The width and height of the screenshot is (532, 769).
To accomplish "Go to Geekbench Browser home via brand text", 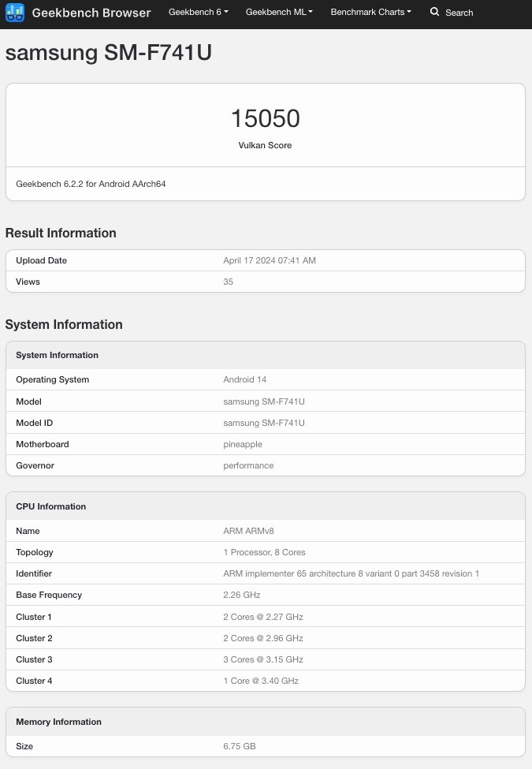I will click(91, 13).
